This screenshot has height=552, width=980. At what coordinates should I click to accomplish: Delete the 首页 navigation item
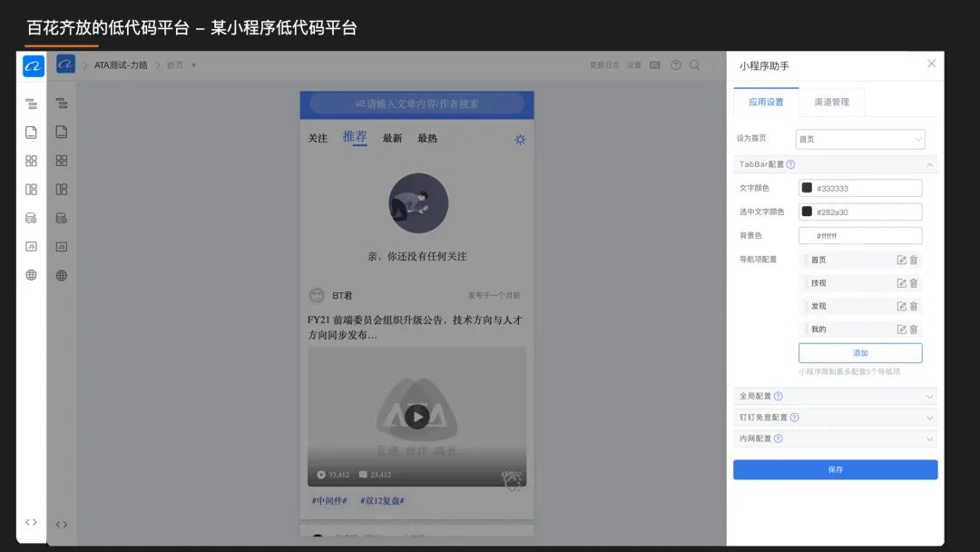[x=913, y=260]
